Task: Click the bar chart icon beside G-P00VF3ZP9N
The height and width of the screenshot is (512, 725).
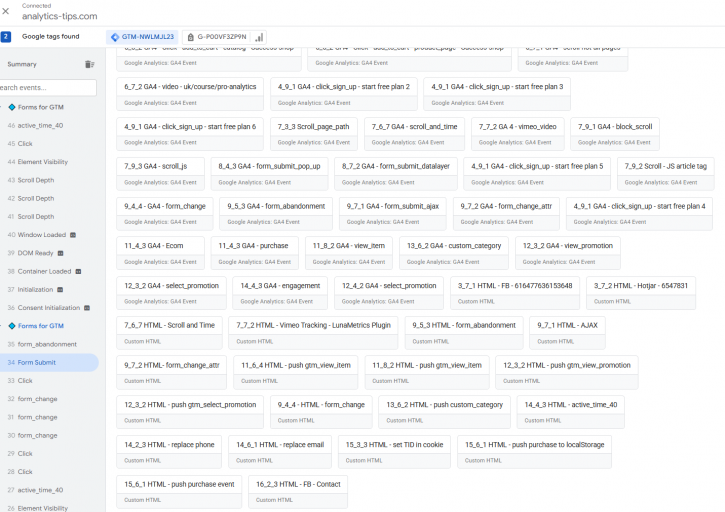Action: 259,37
